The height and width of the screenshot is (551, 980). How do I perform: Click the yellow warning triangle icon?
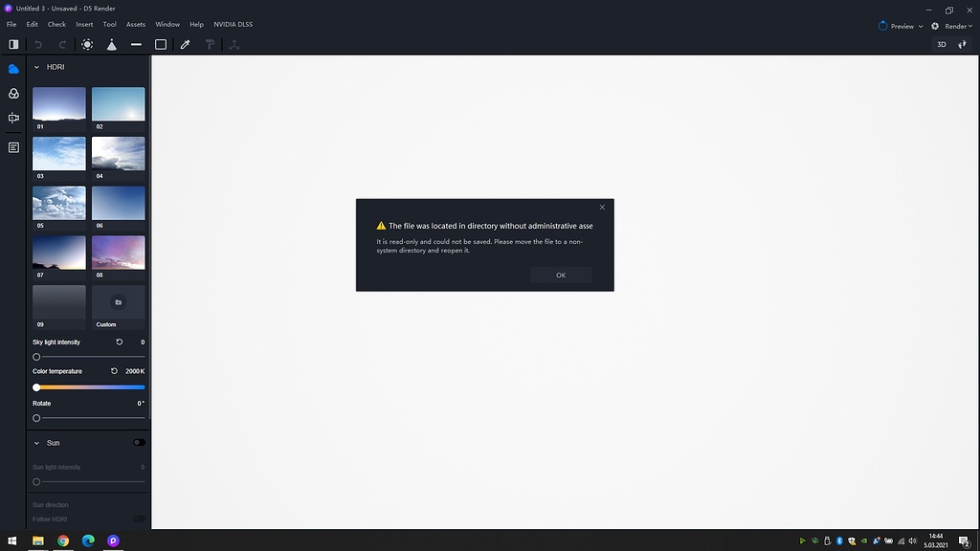381,226
